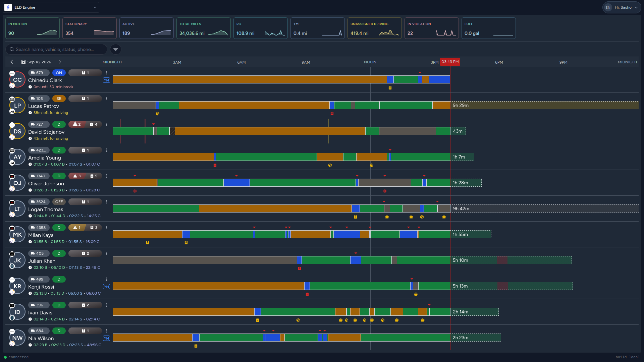Click Lucas Petrov's SB status pill
This screenshot has width=644, height=362.
pos(59,99)
